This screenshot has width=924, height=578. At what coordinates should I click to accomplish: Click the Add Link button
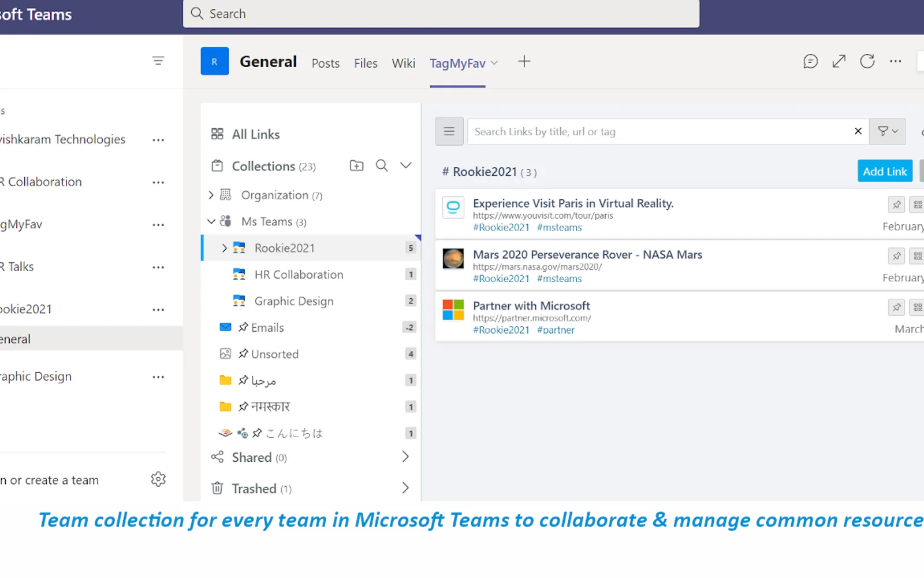tap(885, 171)
